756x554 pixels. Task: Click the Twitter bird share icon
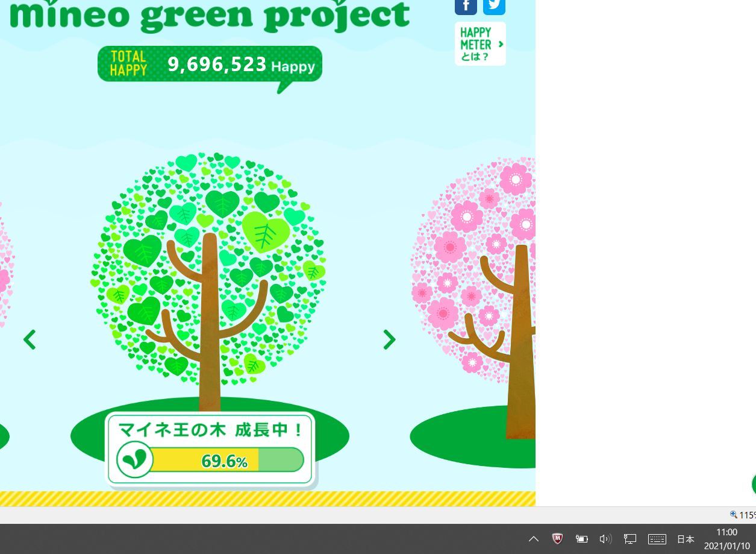pyautogui.click(x=494, y=5)
